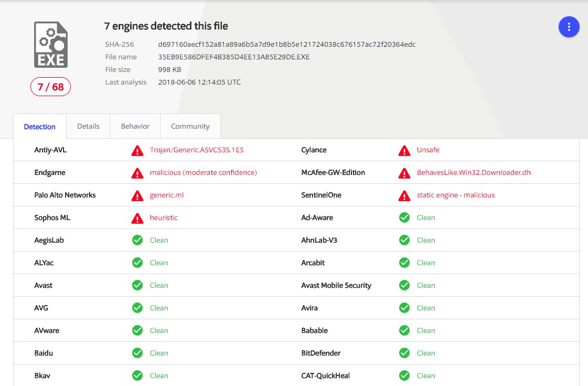Click the green check icon for Arcabit
The image size is (588, 386).
tap(404, 263)
